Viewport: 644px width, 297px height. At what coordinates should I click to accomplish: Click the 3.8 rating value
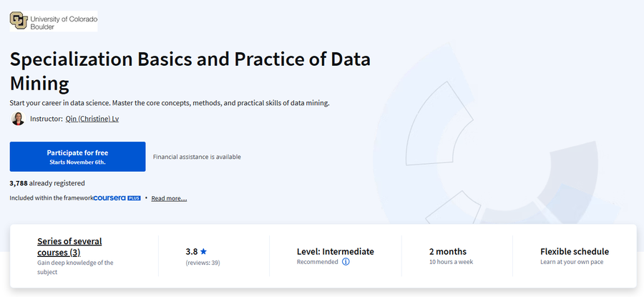point(191,251)
